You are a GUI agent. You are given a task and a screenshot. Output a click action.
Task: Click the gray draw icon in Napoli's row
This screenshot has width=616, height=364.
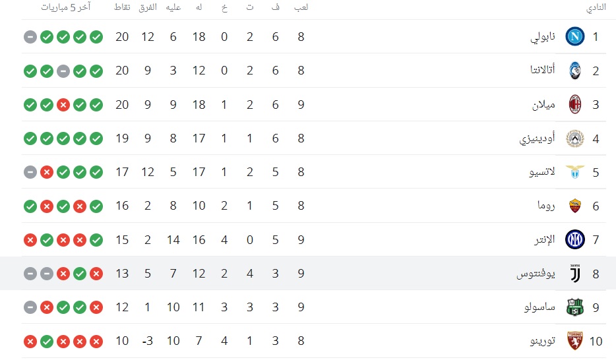click(30, 37)
